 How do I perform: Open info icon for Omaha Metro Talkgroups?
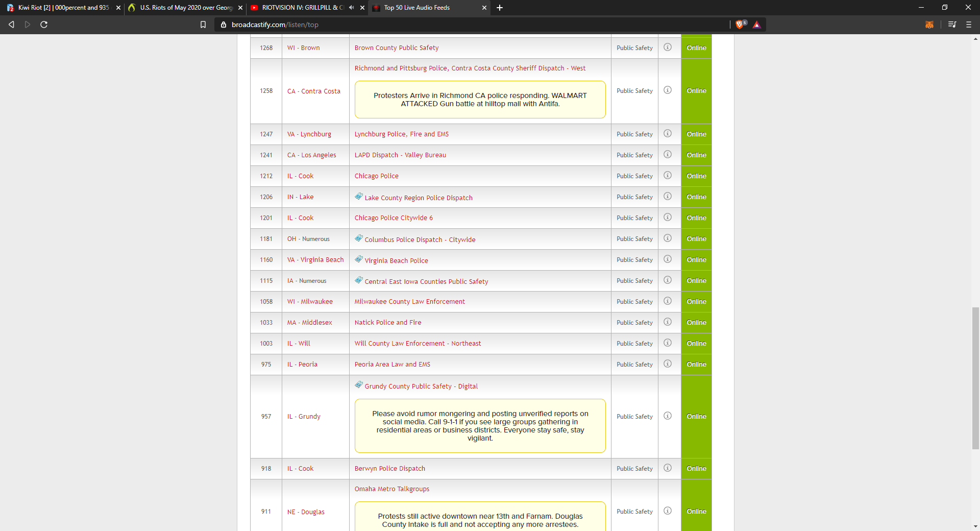pos(668,511)
